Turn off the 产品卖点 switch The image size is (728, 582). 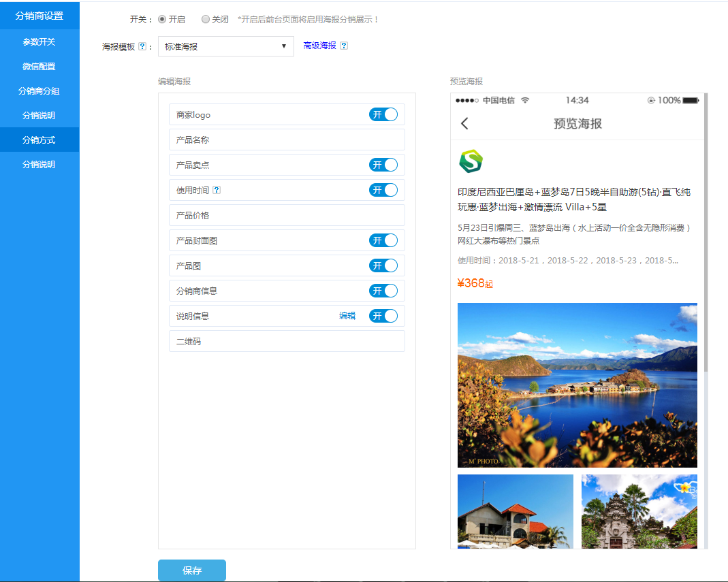tap(383, 165)
